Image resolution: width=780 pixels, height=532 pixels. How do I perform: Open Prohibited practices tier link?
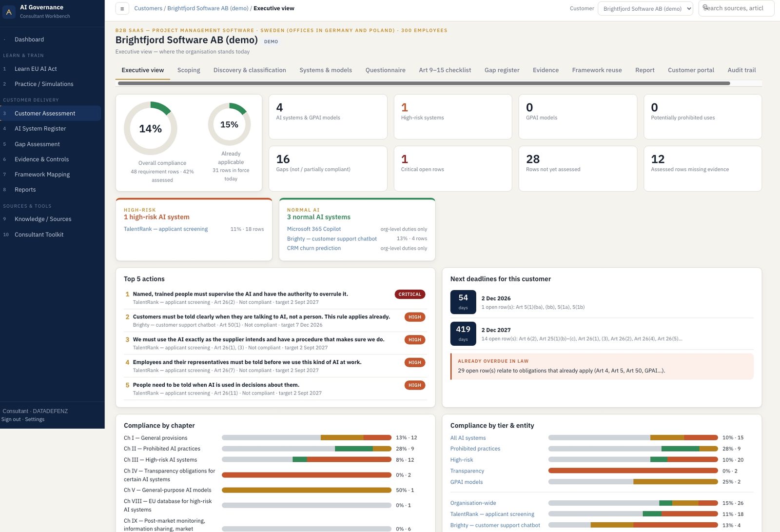click(x=475, y=449)
